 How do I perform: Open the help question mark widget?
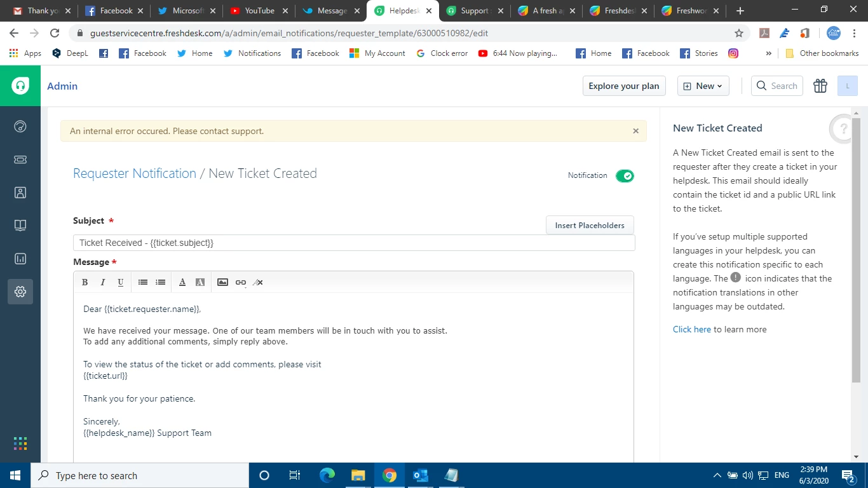[x=843, y=129]
